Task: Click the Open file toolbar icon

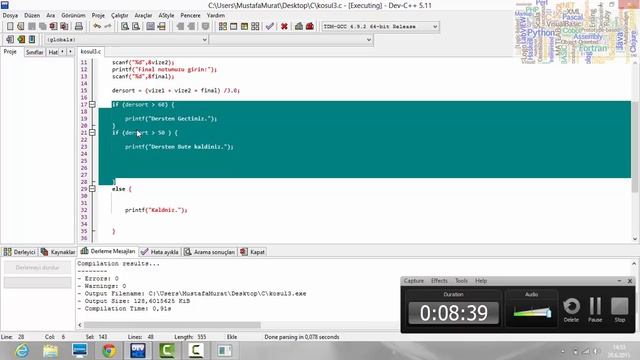Action: (21, 27)
